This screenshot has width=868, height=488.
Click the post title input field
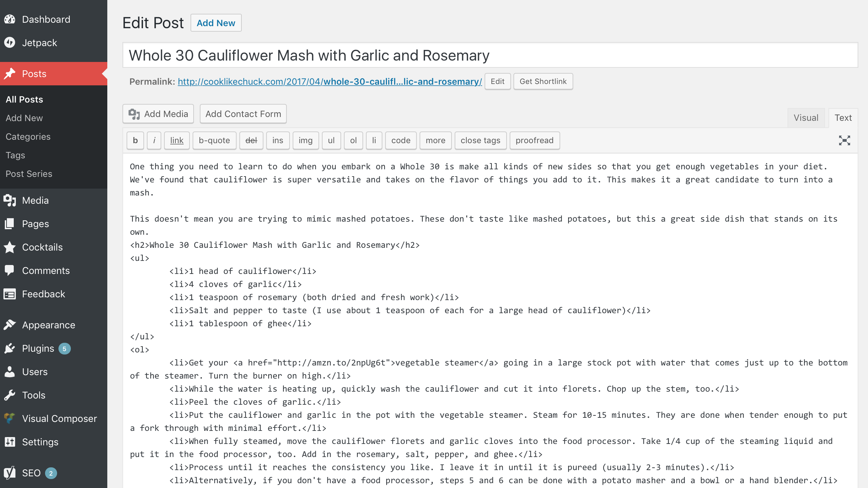point(489,55)
